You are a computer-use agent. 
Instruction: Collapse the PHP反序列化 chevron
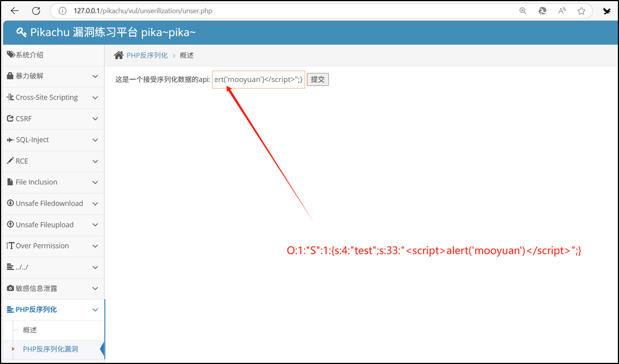coord(95,310)
